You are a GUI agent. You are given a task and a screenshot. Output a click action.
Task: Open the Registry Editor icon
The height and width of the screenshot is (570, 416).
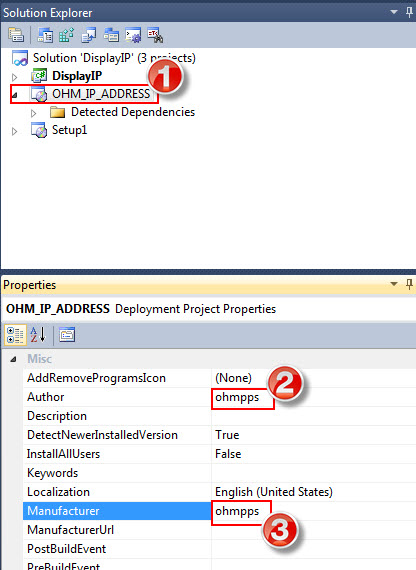click(x=67, y=35)
